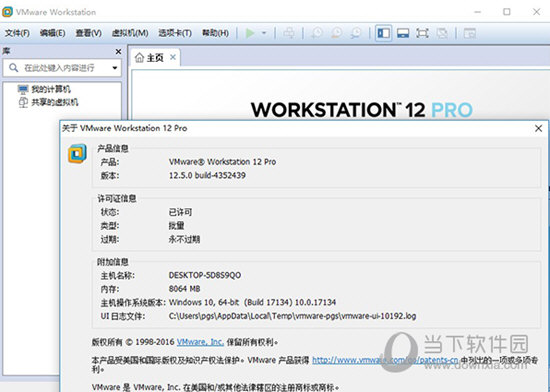Screen dimensions: 550x392
Task: Open the 选项卡(T) menu
Action: pyautogui.click(x=175, y=33)
